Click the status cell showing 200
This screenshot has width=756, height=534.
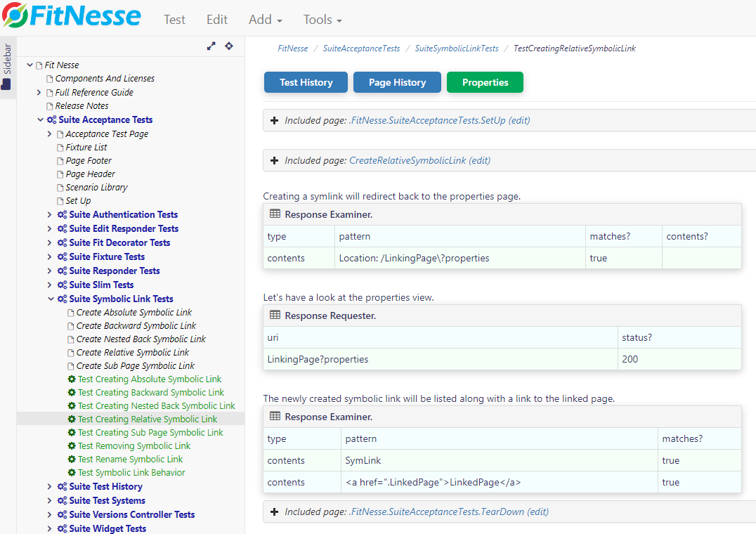[679, 360]
